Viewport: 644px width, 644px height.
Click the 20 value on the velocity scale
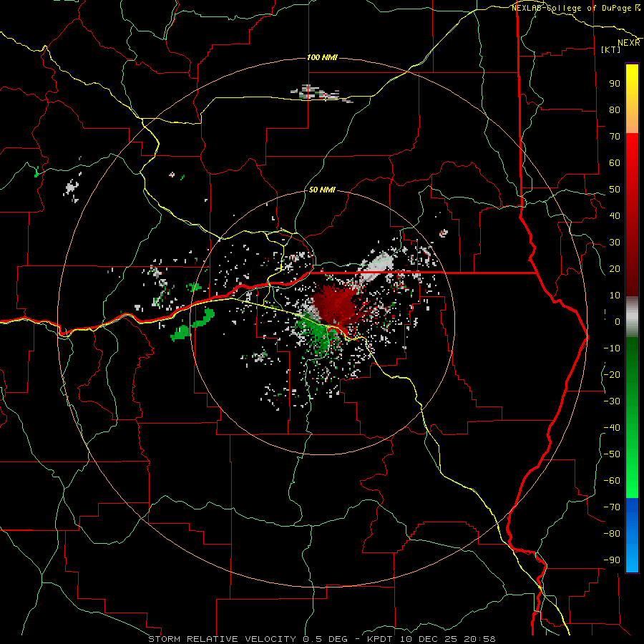[x=615, y=268]
